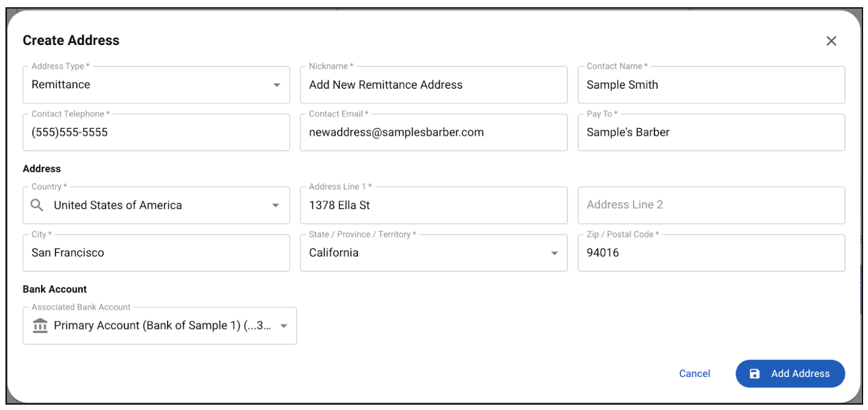Click the Contact Email field
868x410 pixels.
click(x=433, y=132)
